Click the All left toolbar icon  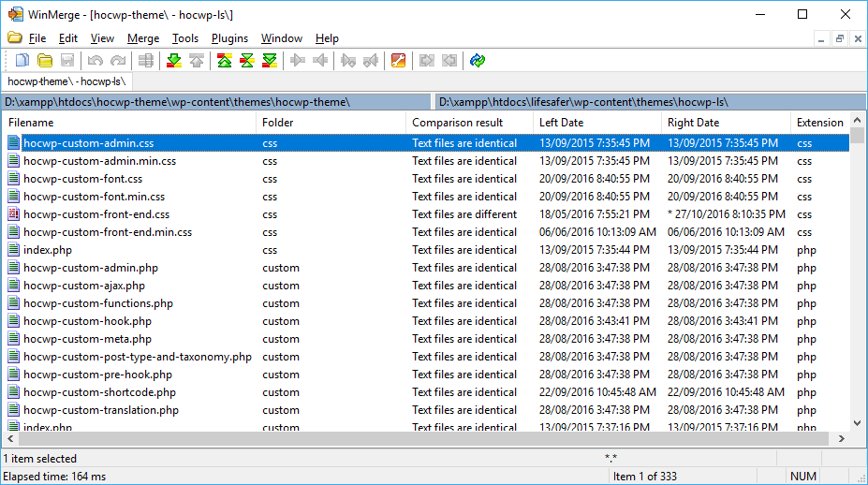[x=449, y=60]
